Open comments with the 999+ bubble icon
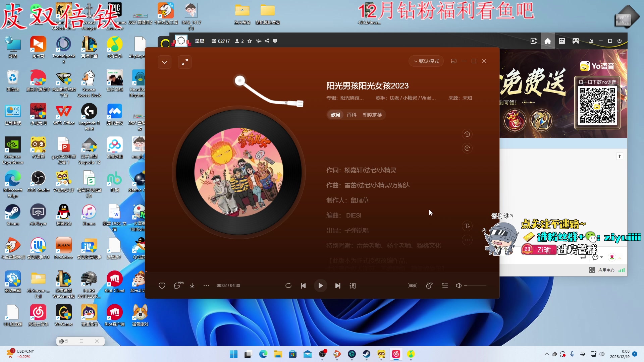 point(179,285)
